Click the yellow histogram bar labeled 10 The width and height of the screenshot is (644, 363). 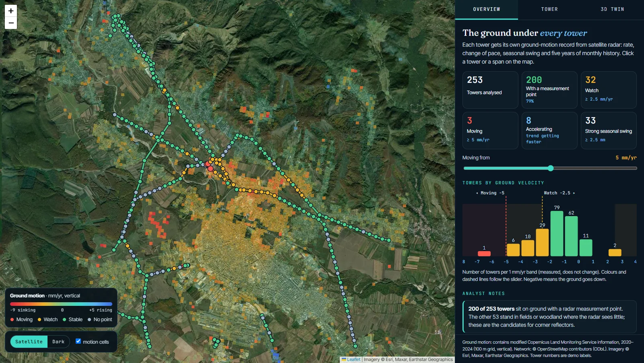tap(528, 248)
